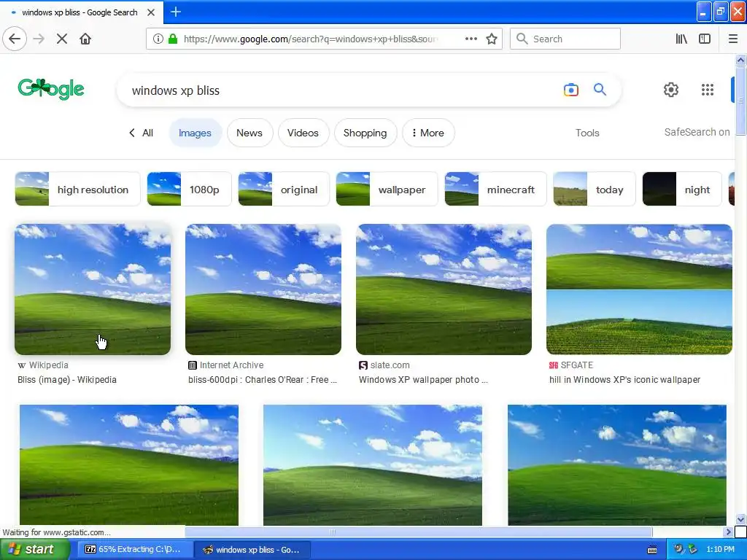The height and width of the screenshot is (560, 747).
Task: Filter by night chip
Action: pos(682,189)
